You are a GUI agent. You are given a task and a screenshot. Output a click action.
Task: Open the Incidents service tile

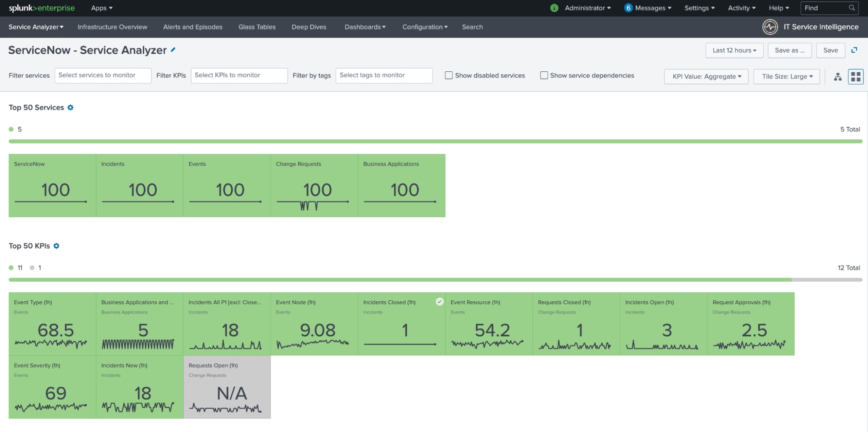coord(139,186)
